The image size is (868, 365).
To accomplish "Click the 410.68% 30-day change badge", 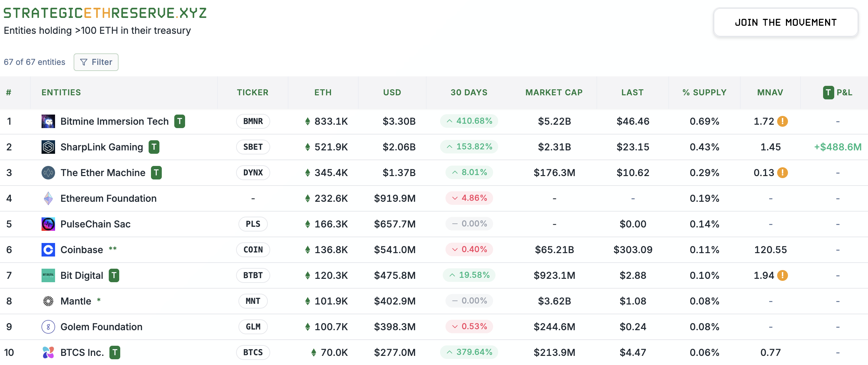I will 469,121.
